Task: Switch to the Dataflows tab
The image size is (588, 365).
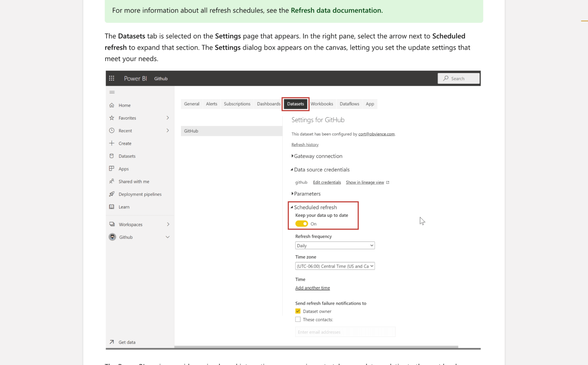Action: coord(349,104)
